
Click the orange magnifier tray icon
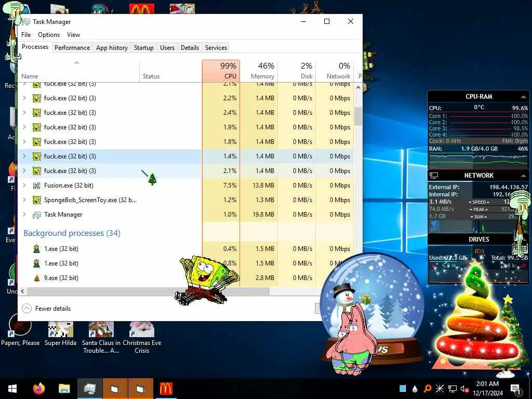point(427,389)
